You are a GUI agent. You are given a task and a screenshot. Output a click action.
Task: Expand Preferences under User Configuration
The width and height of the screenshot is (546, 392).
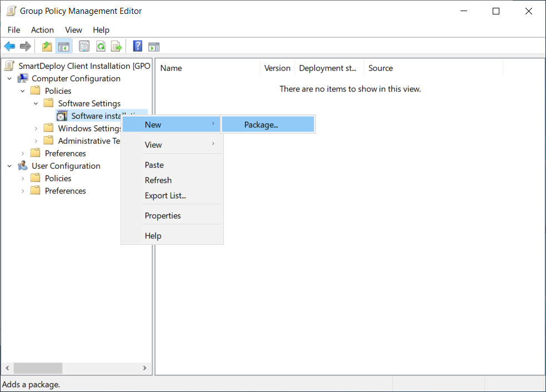(23, 191)
